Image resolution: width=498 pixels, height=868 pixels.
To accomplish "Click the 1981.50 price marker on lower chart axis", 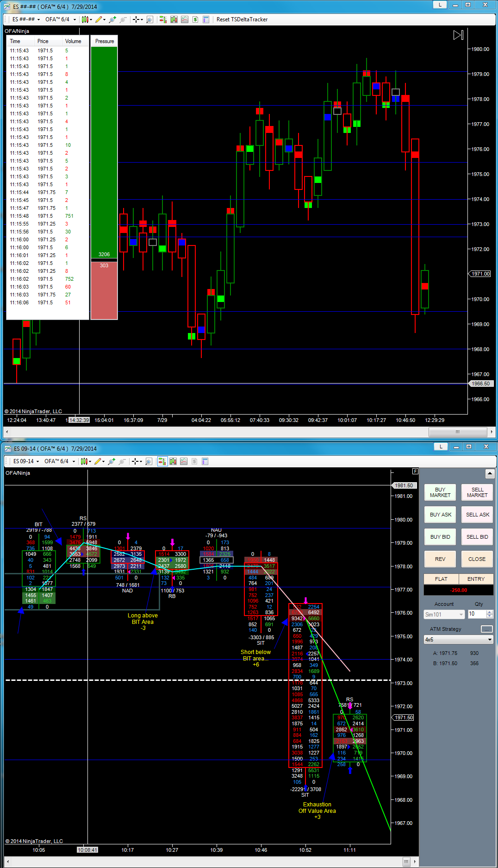I will (x=404, y=485).
